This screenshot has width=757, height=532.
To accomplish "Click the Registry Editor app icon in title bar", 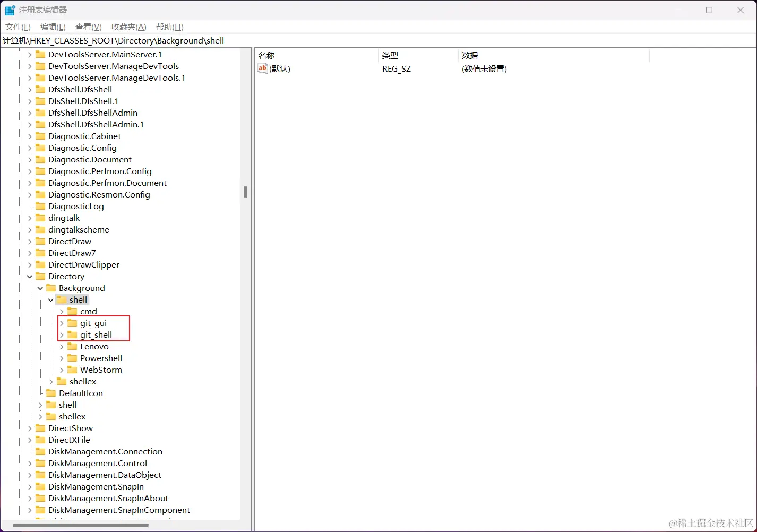I will (x=10, y=10).
